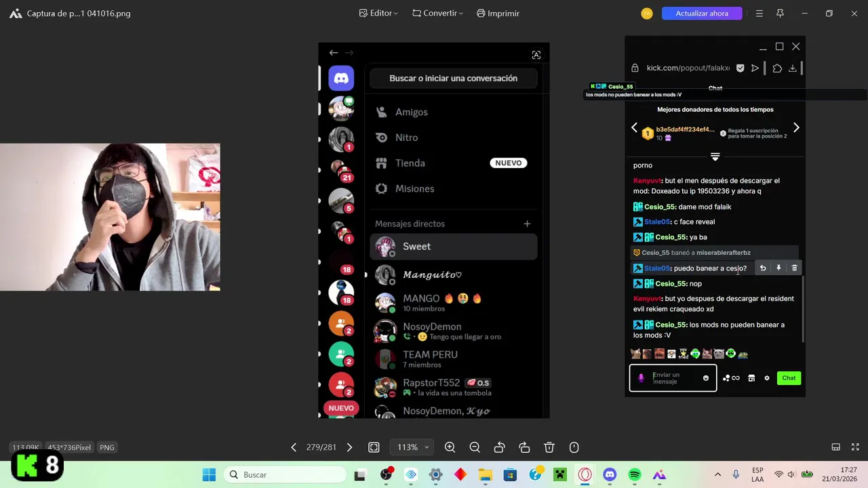Rotate the image left
The width and height of the screenshot is (868, 488).
click(x=499, y=447)
